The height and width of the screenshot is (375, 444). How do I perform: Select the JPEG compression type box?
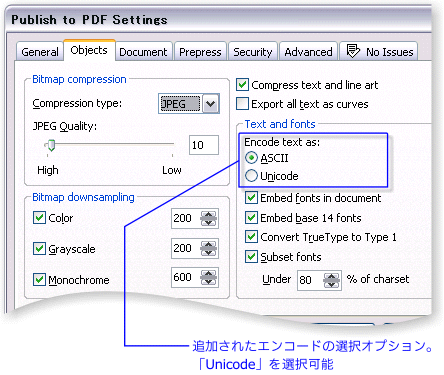tap(180, 104)
